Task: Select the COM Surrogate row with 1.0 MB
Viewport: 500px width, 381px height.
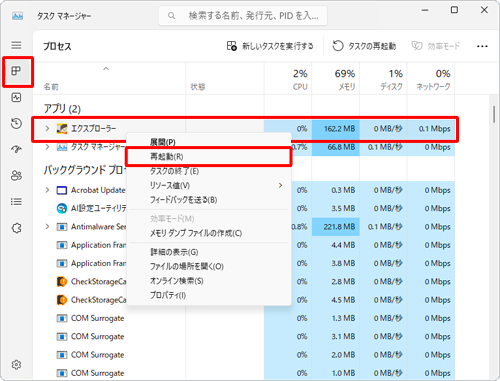Action: click(x=244, y=373)
